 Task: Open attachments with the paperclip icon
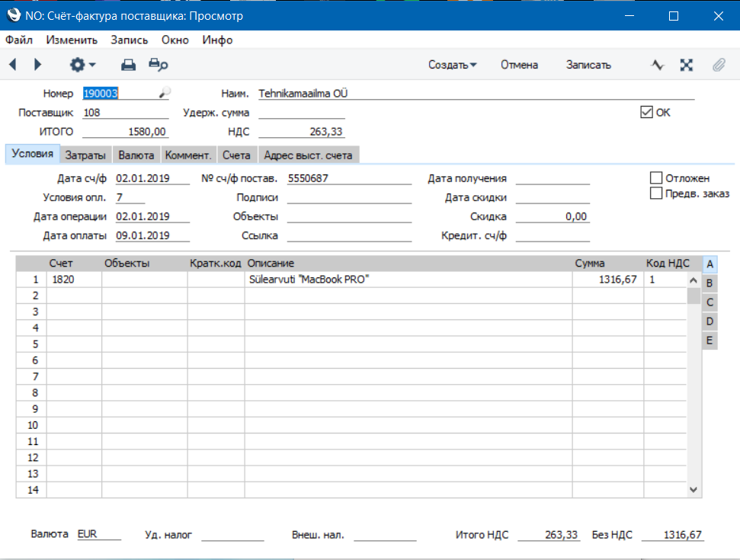(x=719, y=66)
